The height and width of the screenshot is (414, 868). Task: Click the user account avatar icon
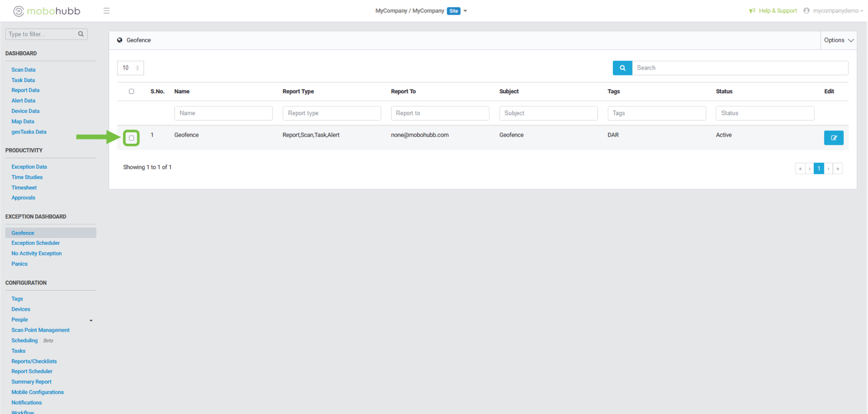[806, 11]
